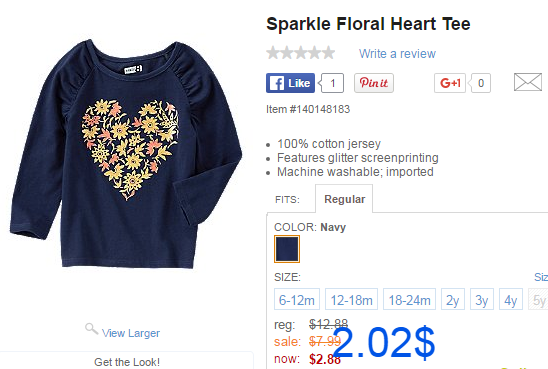Select size 6-12m

click(x=297, y=299)
